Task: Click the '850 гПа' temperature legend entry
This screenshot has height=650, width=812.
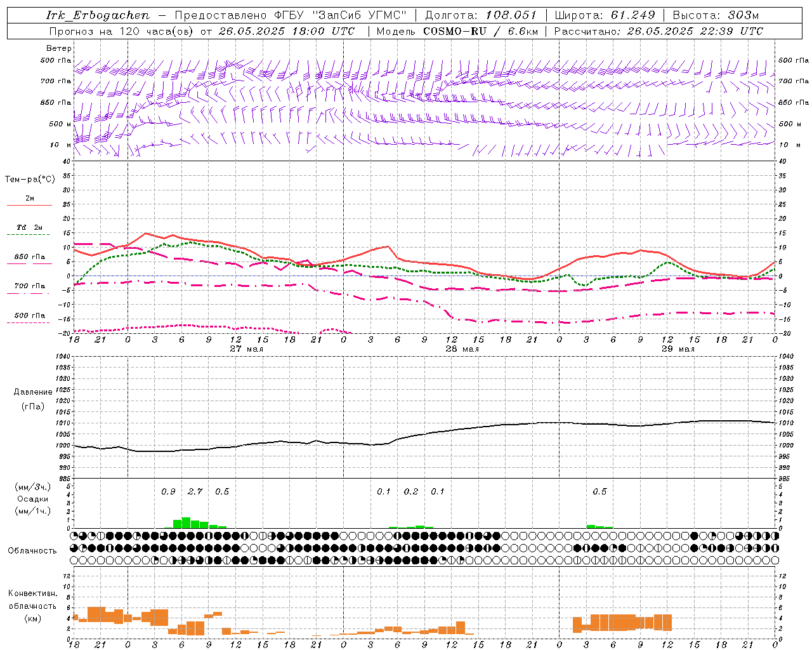Action: 30,257
